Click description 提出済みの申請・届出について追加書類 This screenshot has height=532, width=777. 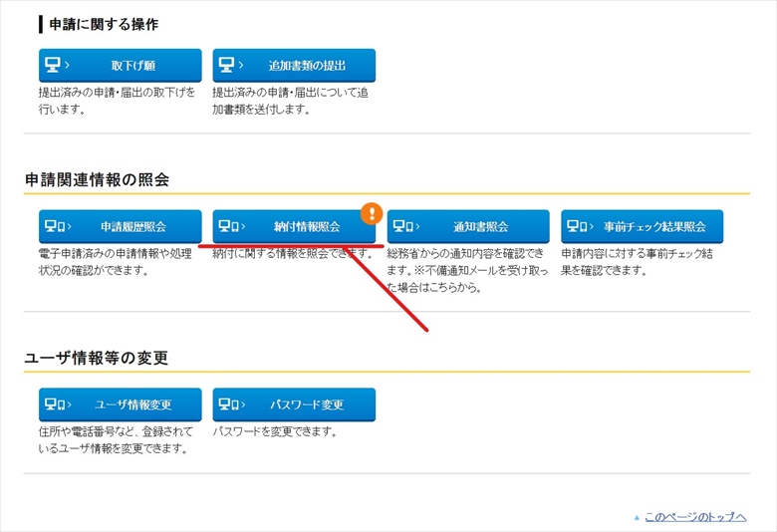[291, 101]
